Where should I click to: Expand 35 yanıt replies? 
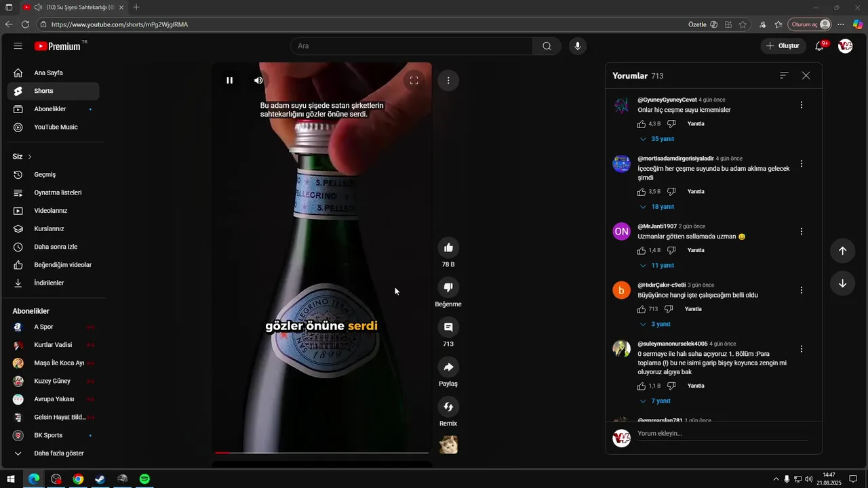click(x=657, y=139)
